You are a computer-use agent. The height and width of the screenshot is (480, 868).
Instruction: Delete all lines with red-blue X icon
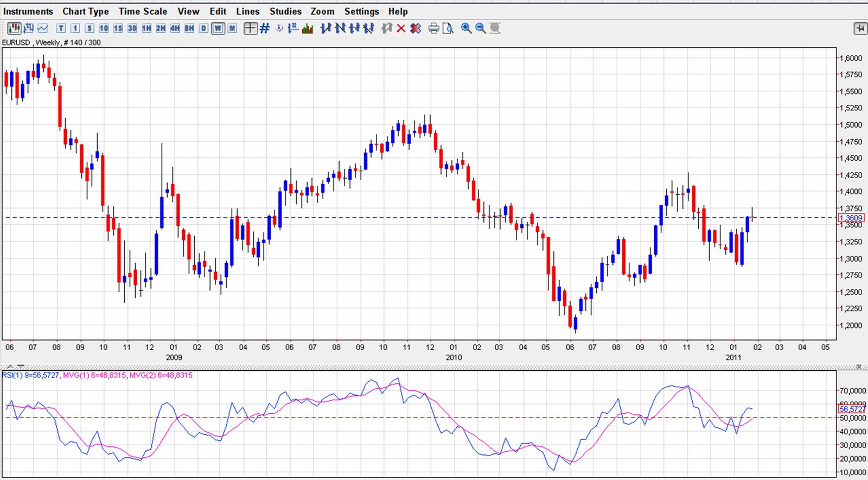tap(416, 28)
